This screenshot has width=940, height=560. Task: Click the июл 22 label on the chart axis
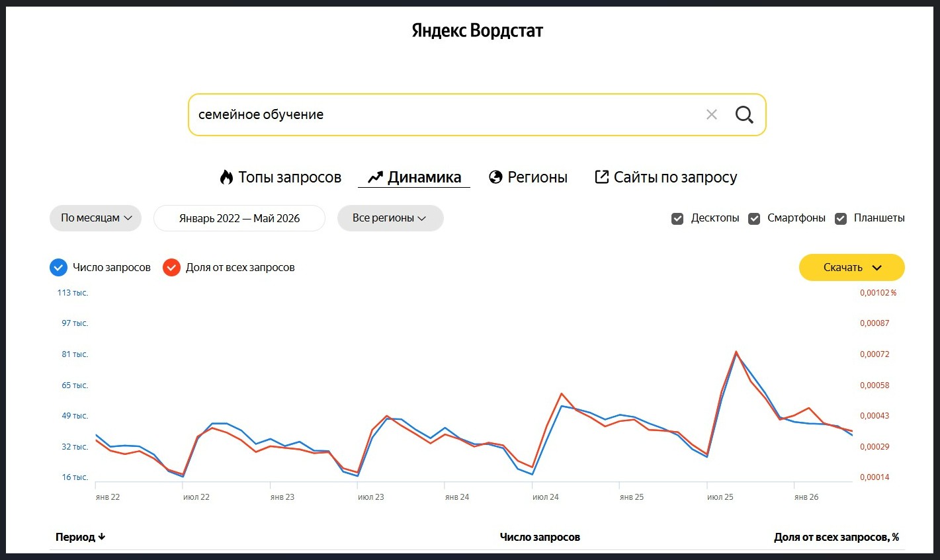[x=196, y=497]
